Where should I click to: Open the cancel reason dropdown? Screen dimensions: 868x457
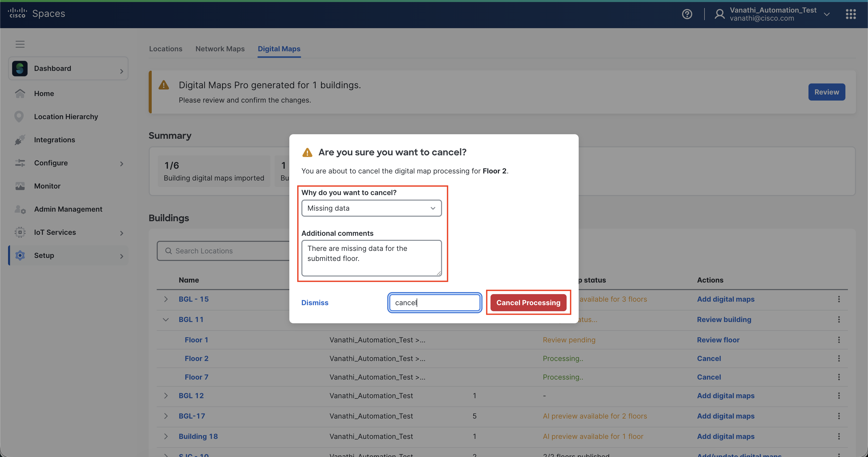coord(371,208)
